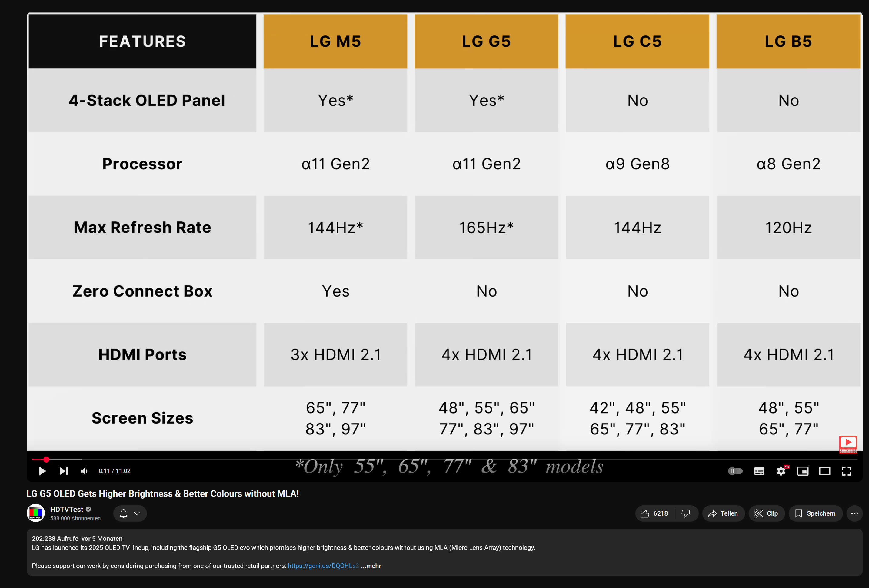Mute the video volume
This screenshot has width=869, height=588.
click(84, 471)
